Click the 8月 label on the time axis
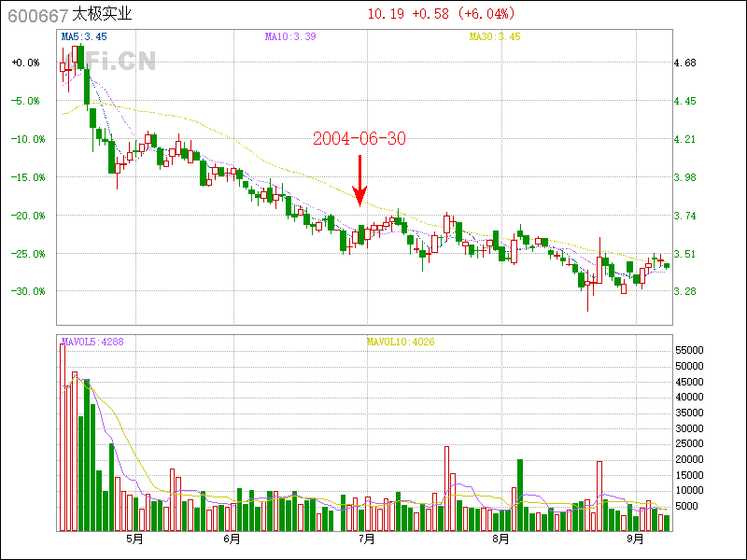The image size is (747, 560). [500, 539]
